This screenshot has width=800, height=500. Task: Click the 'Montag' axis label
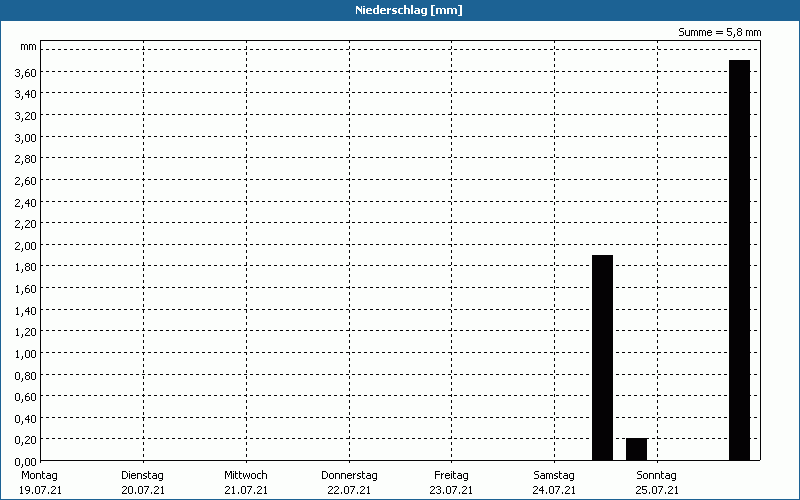(39, 475)
